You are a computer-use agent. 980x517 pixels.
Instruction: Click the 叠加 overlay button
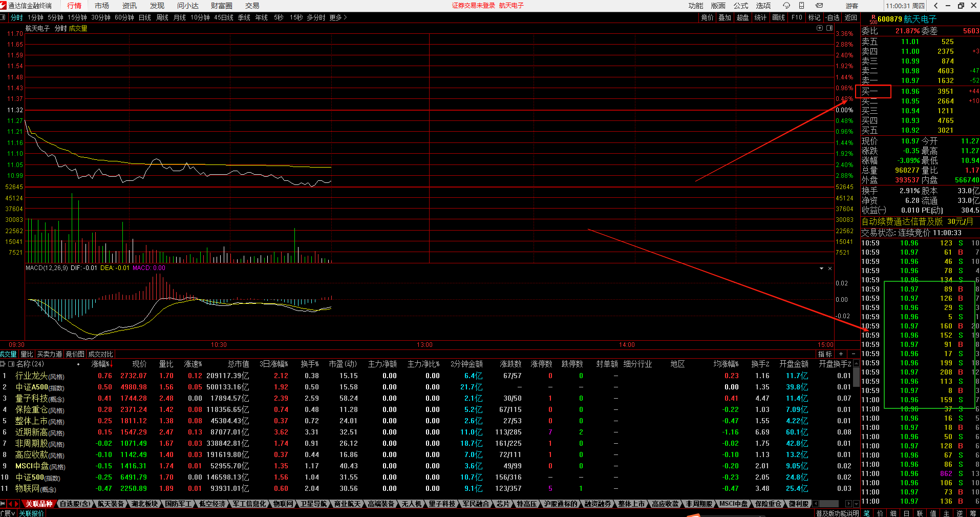(725, 17)
